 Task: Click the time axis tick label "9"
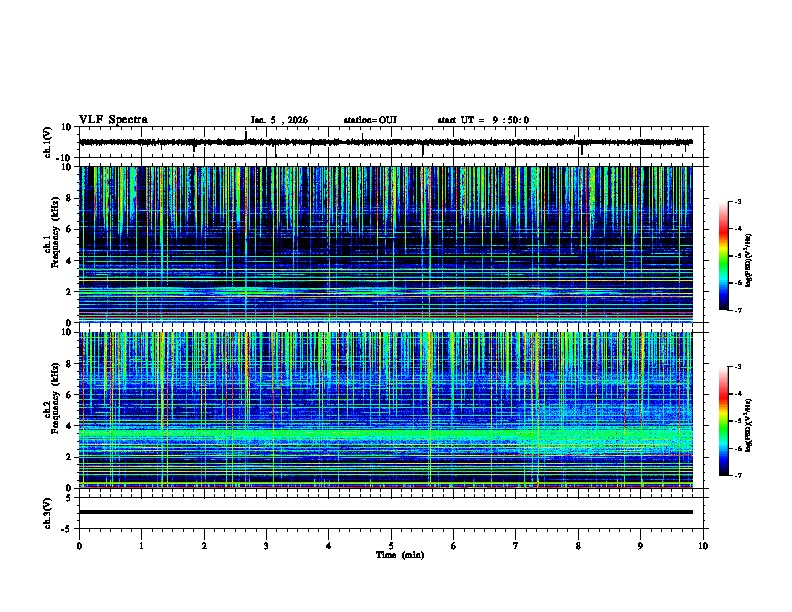point(640,546)
